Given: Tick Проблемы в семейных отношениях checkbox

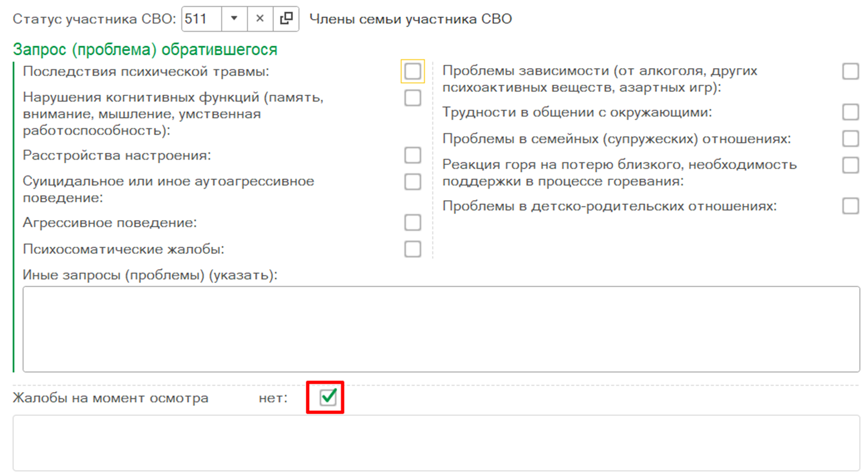Looking at the screenshot, I should (x=850, y=139).
